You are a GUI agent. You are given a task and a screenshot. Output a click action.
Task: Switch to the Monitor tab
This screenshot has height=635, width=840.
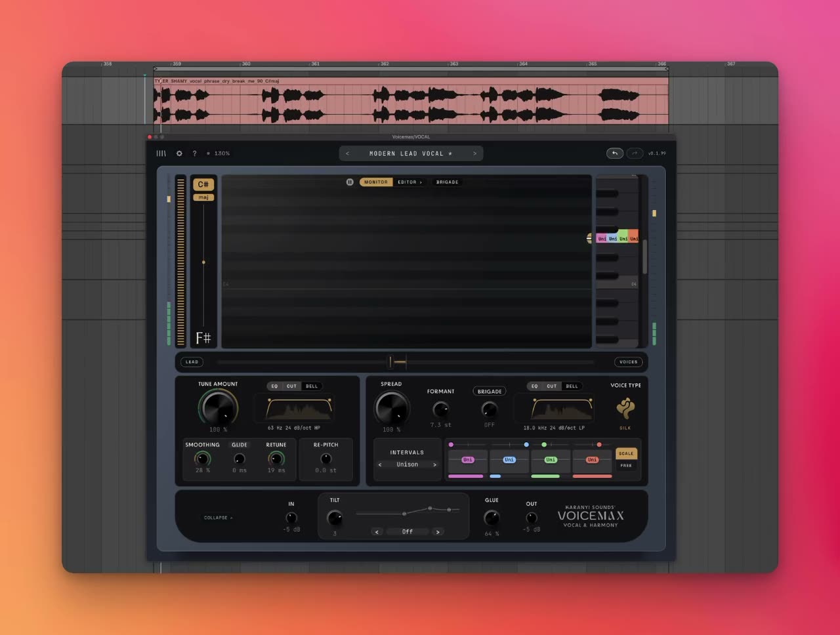click(376, 182)
